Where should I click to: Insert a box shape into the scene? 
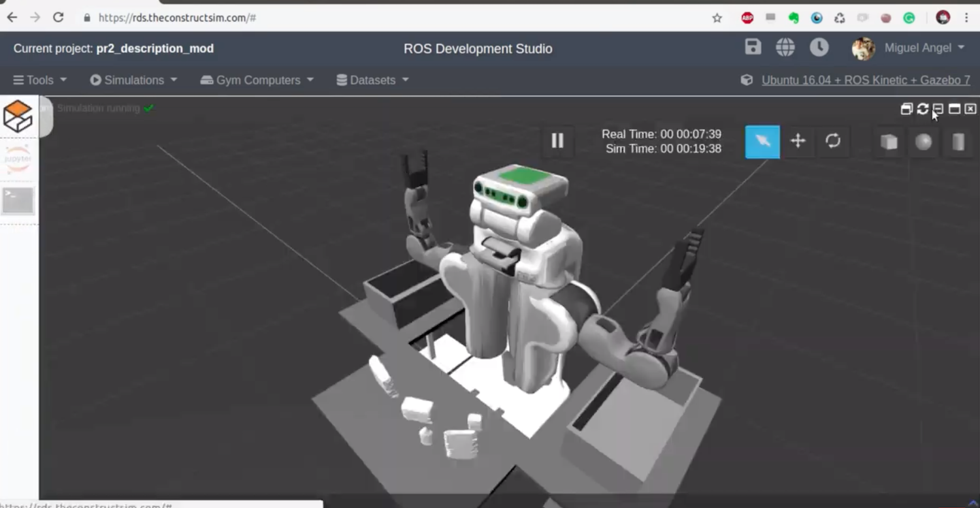pyautogui.click(x=889, y=142)
